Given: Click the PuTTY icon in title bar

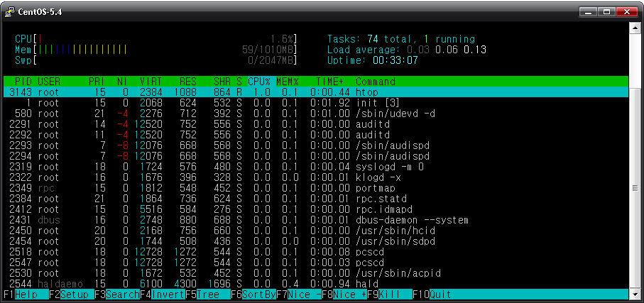Looking at the screenshot, I should (x=10, y=12).
